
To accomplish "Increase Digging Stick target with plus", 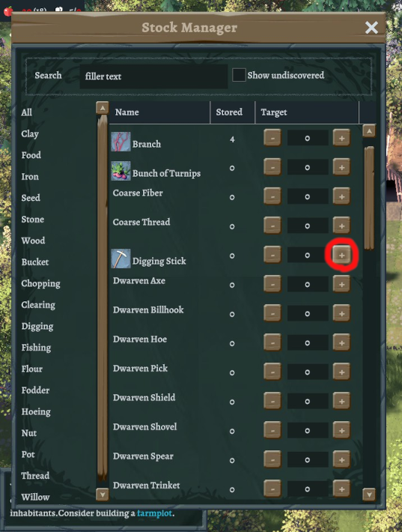I will (x=341, y=255).
